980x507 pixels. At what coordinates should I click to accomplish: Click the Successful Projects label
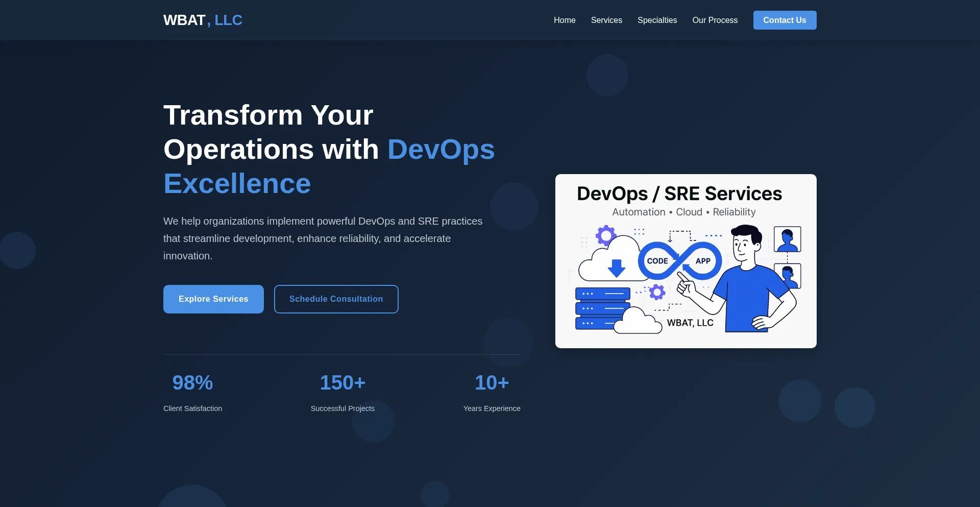(x=342, y=408)
